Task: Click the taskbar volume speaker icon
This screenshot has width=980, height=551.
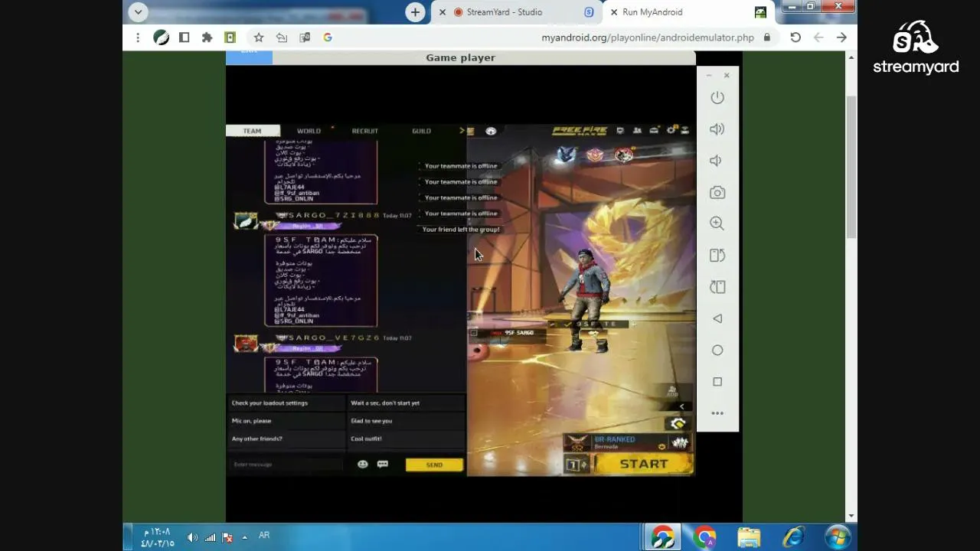Action: [192, 538]
